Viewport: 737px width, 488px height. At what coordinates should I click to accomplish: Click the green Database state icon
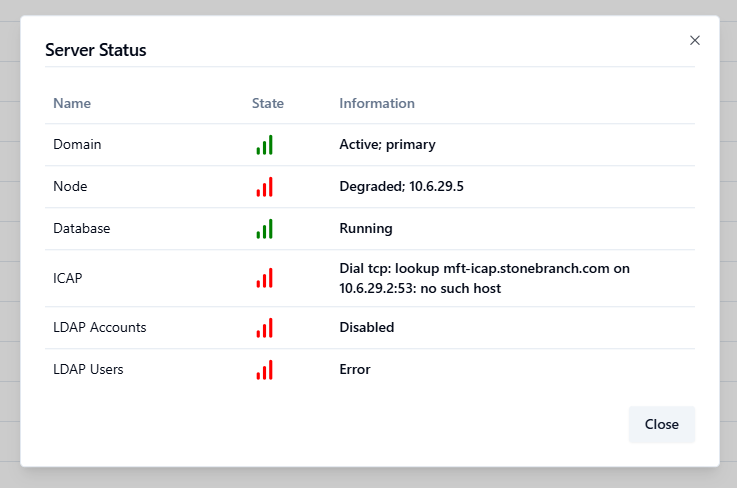[x=264, y=229]
